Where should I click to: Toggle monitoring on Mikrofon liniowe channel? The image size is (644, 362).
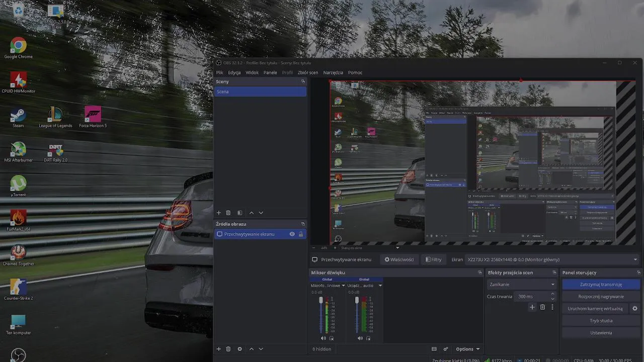pyautogui.click(x=331, y=338)
